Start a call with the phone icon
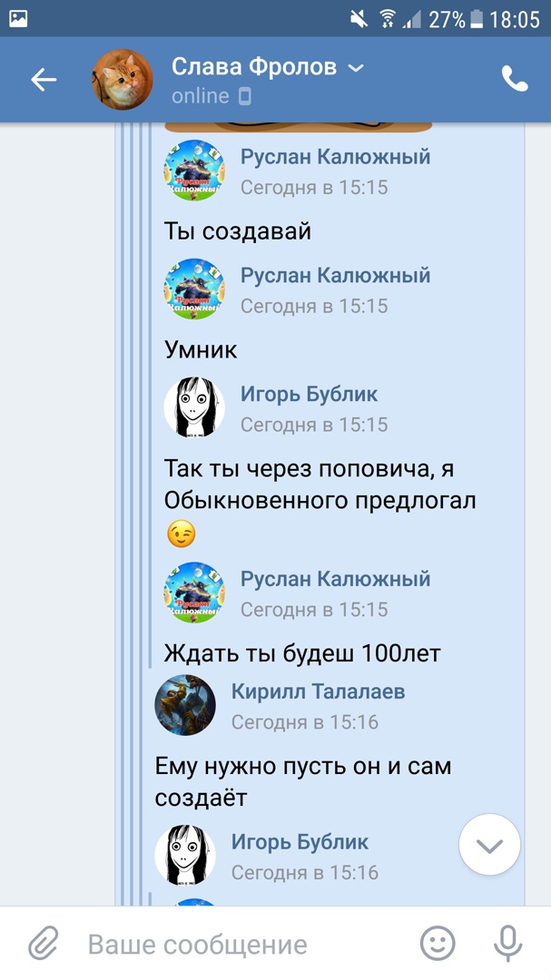This screenshot has width=551, height=980. pos(515,79)
